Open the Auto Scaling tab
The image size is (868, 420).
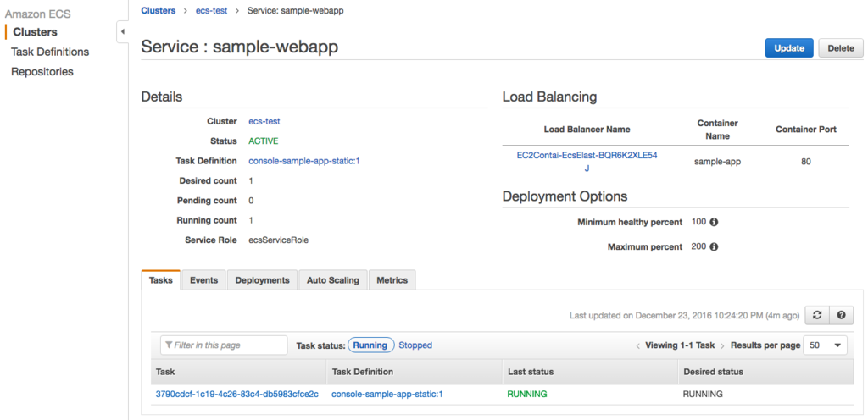click(332, 280)
